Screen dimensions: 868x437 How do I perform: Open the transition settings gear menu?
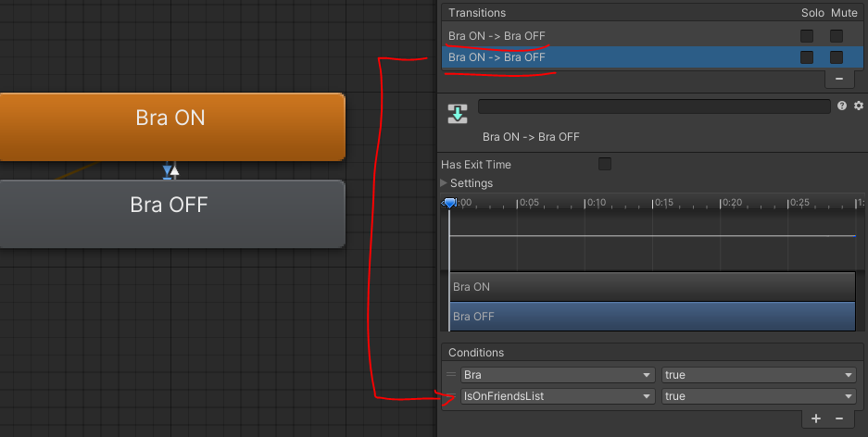tap(859, 106)
